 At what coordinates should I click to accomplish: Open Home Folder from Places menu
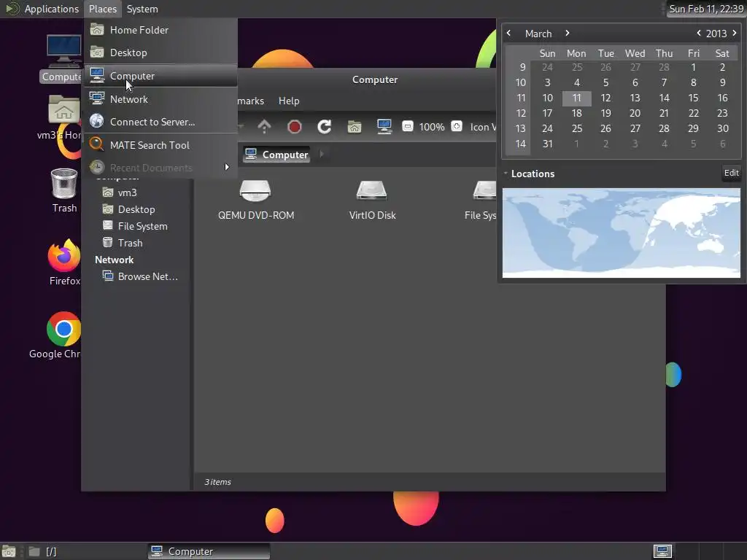(160, 30)
